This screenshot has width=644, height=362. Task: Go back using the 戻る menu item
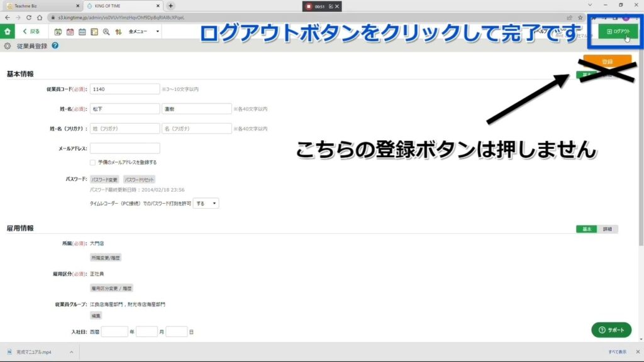(x=31, y=31)
